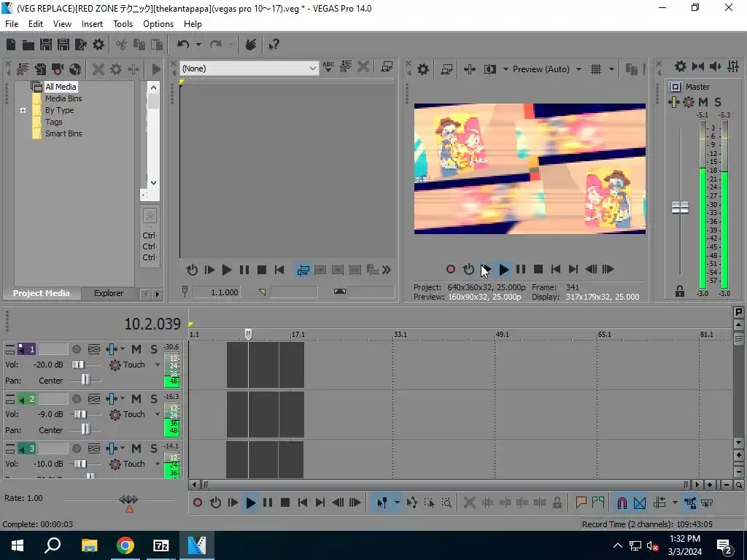Viewport: 747px width, 560px height.
Task: Open the undo history dropdown arrow
Action: (x=198, y=44)
